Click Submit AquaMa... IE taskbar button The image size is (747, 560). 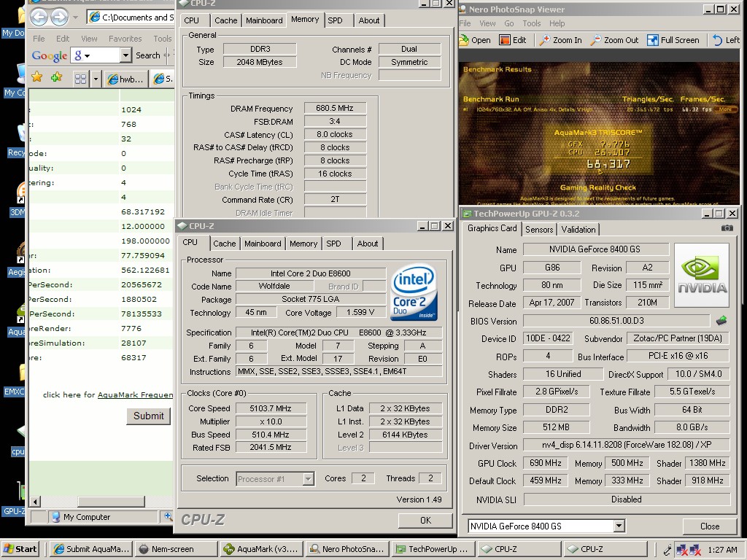(91, 549)
